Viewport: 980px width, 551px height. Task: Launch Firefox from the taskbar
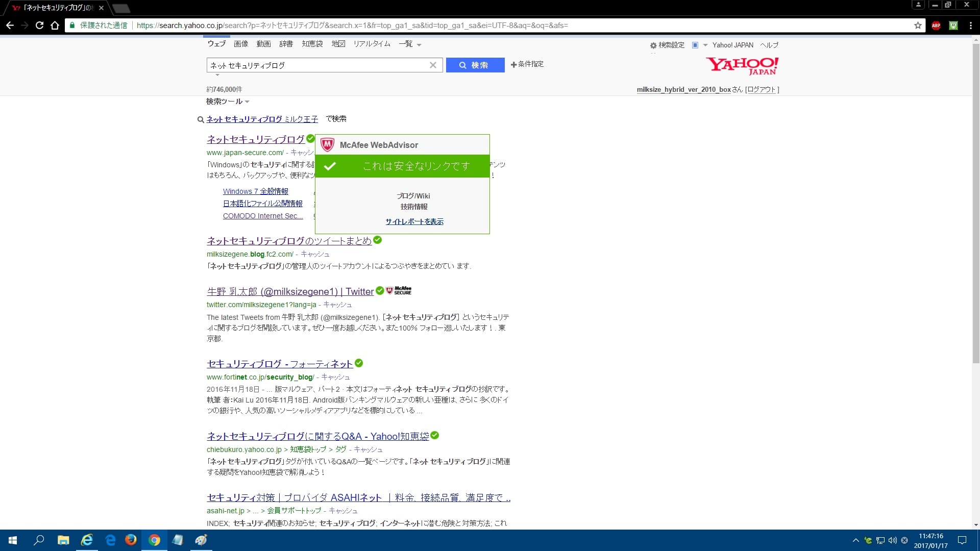(131, 540)
